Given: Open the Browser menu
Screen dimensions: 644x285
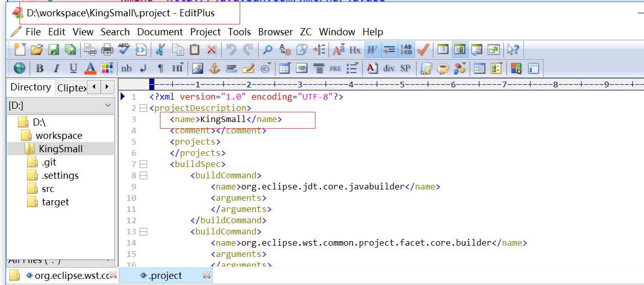Looking at the screenshot, I should pyautogui.click(x=275, y=32).
